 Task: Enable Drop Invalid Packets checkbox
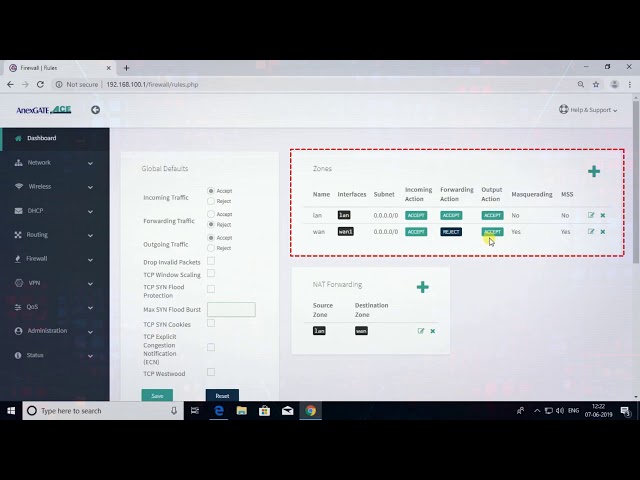click(211, 261)
